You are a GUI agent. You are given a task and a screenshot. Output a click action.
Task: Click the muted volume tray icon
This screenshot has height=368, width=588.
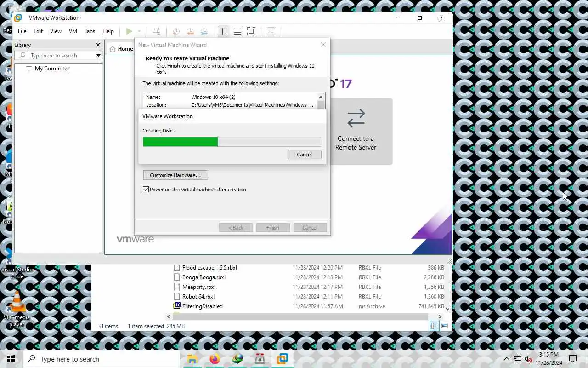point(528,359)
